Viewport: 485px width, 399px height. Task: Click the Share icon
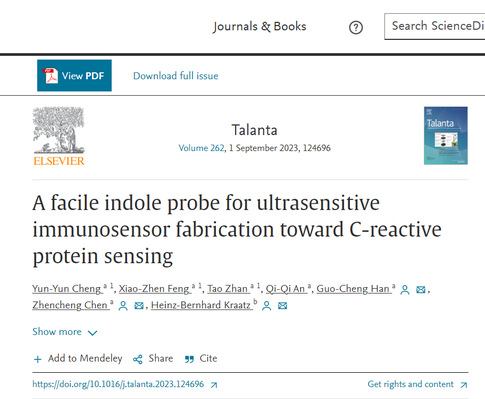138,359
